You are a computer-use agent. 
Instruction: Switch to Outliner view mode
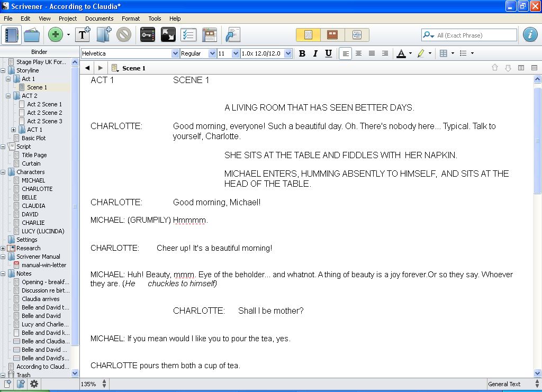point(357,34)
